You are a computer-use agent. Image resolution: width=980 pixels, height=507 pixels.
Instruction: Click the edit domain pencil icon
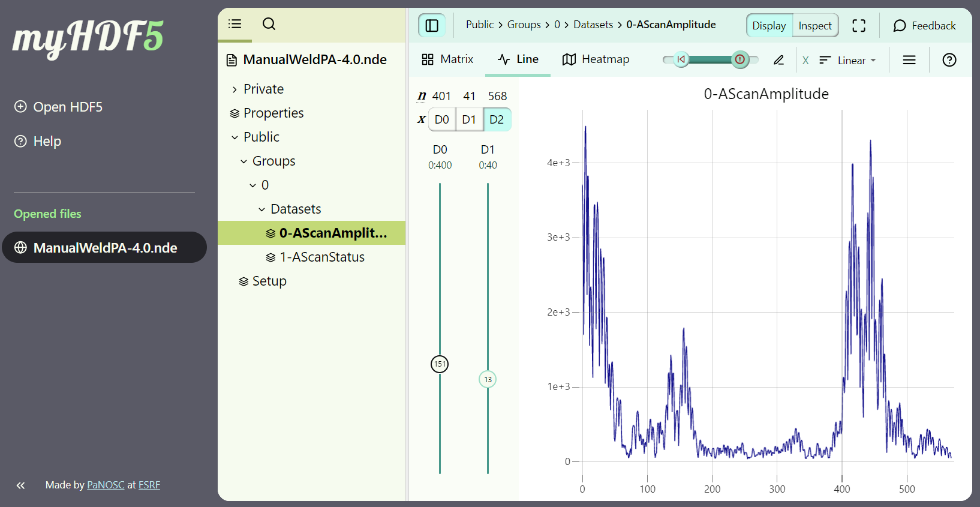tap(778, 60)
